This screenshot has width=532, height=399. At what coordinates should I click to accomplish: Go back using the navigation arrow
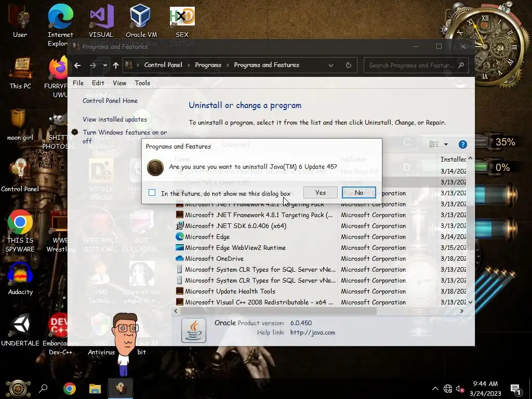coord(77,65)
